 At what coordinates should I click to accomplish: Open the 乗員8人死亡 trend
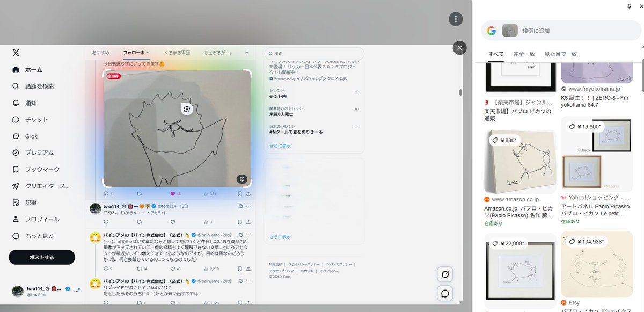pyautogui.click(x=281, y=114)
